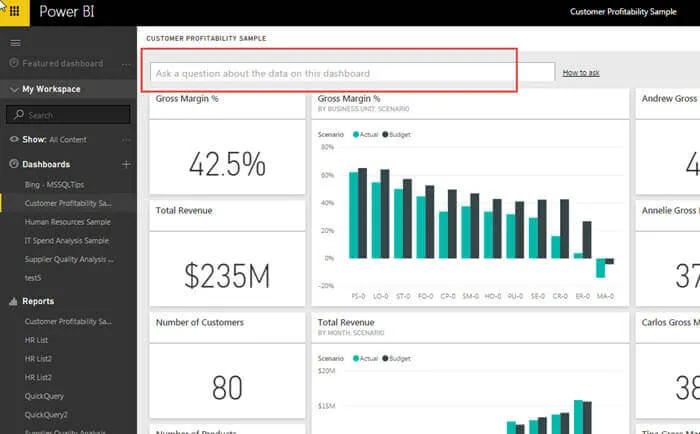
Task: Click Budget legend swatch in Total Revenue chart
Action: point(385,358)
